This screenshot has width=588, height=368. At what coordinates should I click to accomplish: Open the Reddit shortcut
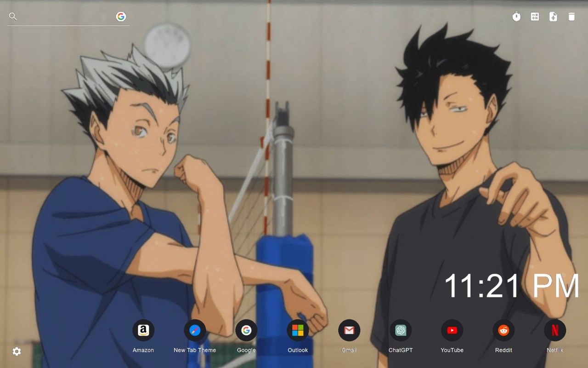point(503,330)
